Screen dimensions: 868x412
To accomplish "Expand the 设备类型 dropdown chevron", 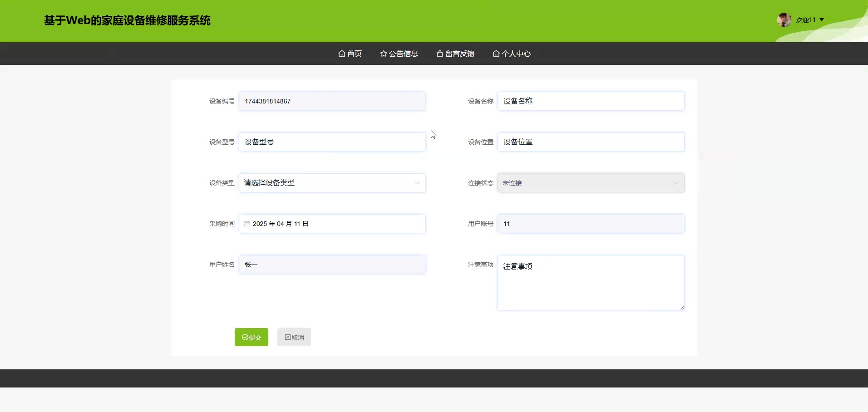I will (x=417, y=183).
